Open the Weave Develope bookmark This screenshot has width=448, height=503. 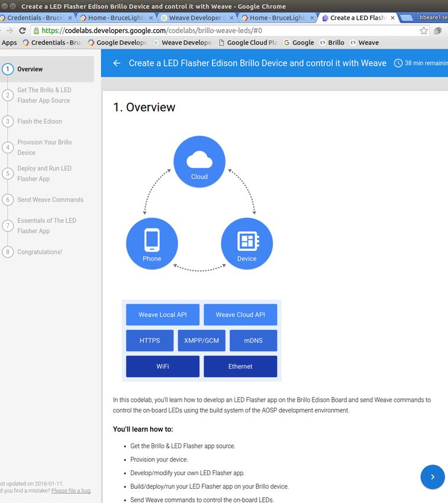click(x=182, y=43)
